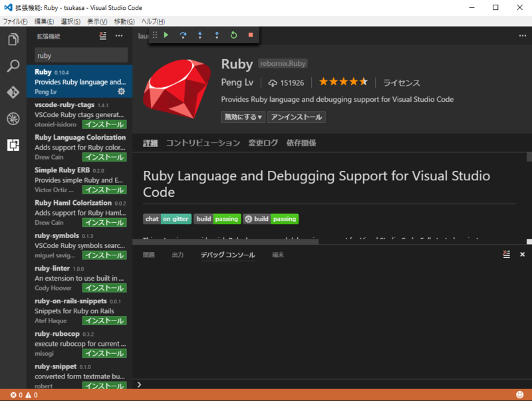
Task: Clear extensions search results icon
Action: point(103,36)
